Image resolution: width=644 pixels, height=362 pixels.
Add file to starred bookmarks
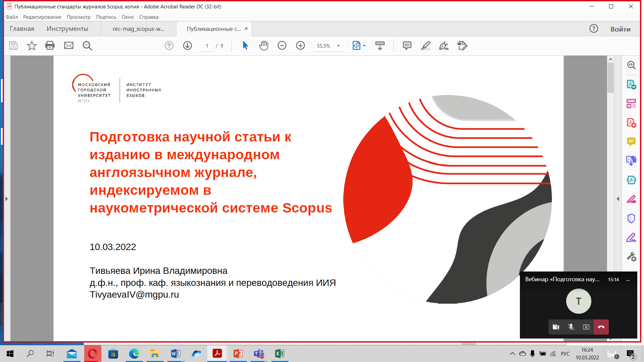tap(32, 46)
